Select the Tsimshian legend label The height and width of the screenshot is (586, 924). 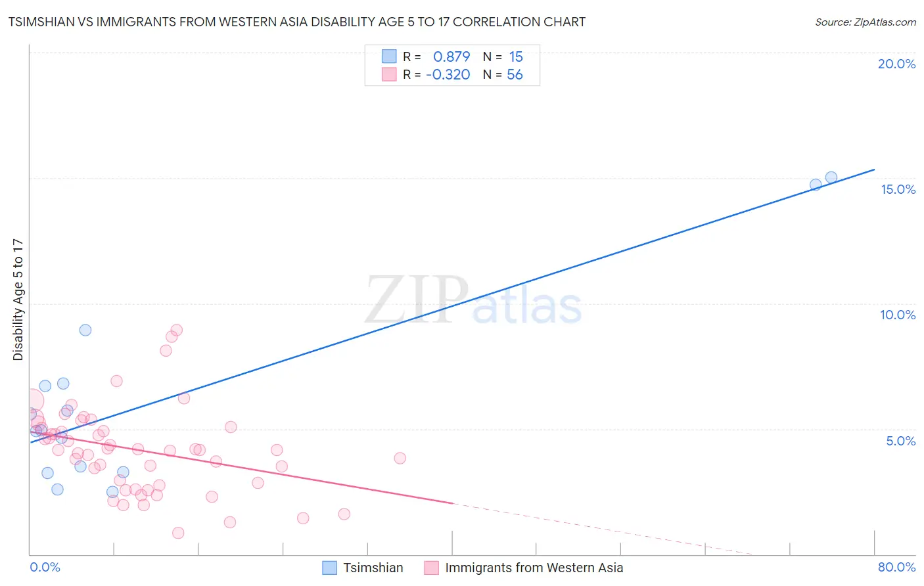point(373,568)
